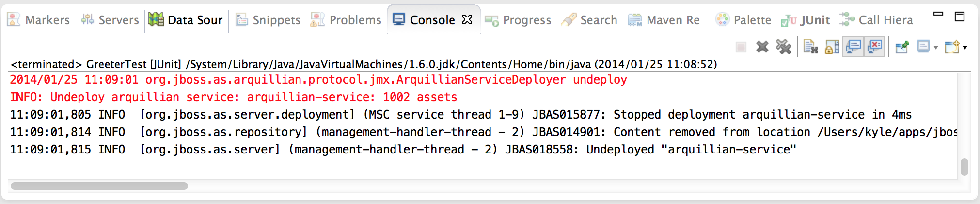
Task: Click the disabled Terminate stop button
Action: pyautogui.click(x=741, y=47)
